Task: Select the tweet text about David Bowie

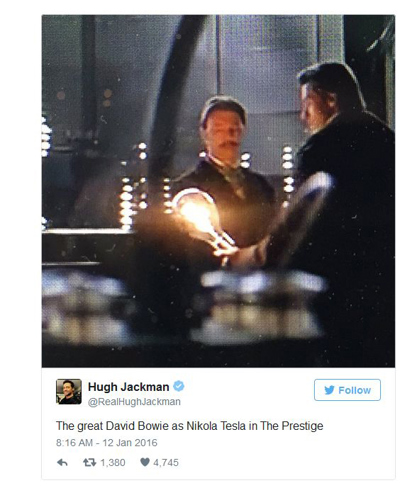Action: [x=189, y=426]
